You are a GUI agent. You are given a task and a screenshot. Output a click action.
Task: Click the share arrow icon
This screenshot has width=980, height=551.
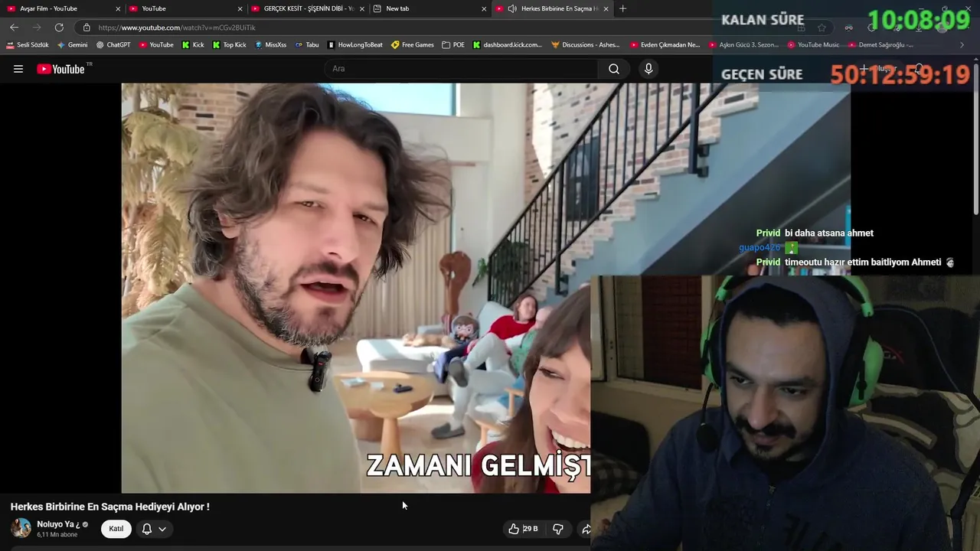coord(586,529)
